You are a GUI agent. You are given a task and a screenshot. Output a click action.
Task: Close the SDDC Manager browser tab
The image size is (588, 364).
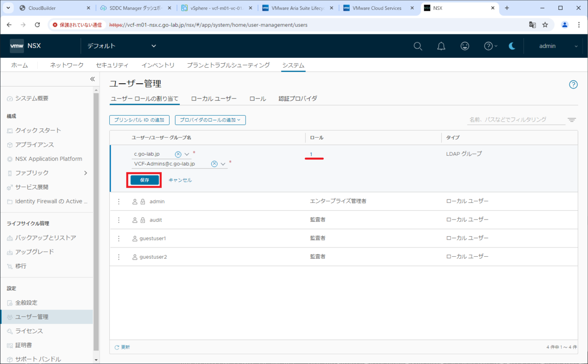(x=169, y=8)
